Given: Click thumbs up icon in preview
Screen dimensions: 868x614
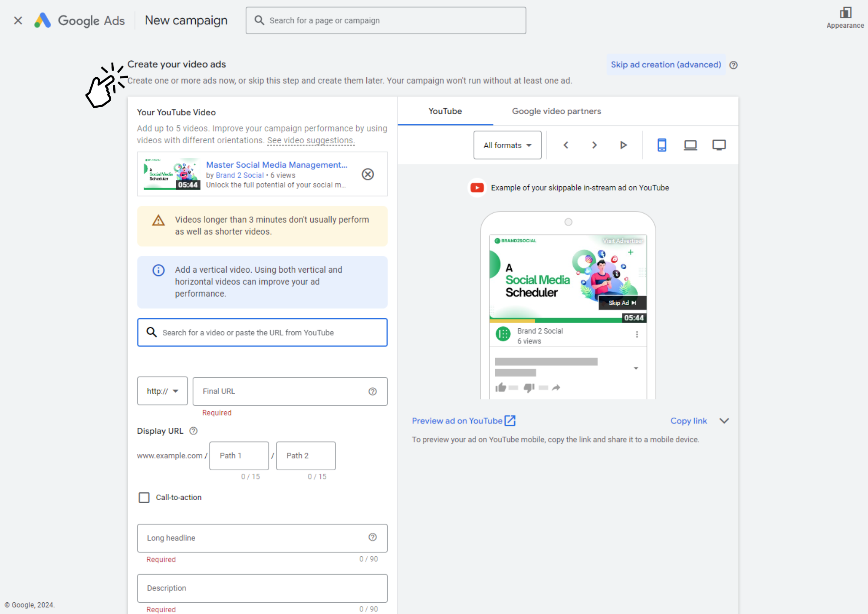Looking at the screenshot, I should pyautogui.click(x=500, y=387).
